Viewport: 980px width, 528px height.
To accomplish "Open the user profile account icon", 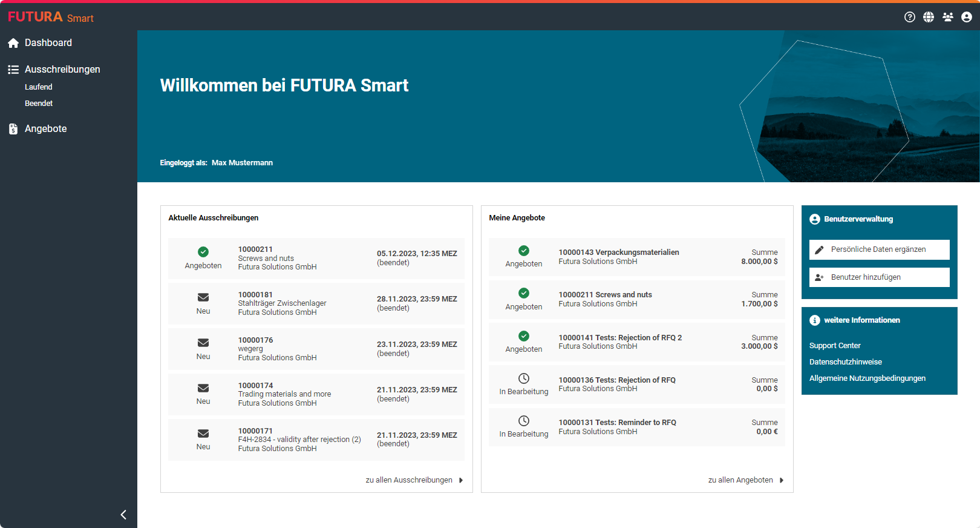I will coord(967,17).
